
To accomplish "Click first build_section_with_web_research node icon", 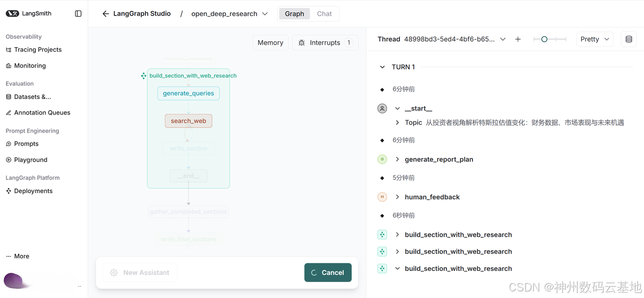I will [x=382, y=235].
